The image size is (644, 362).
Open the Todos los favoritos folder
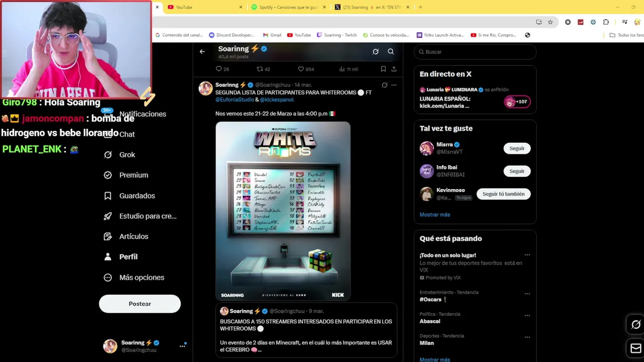click(627, 35)
